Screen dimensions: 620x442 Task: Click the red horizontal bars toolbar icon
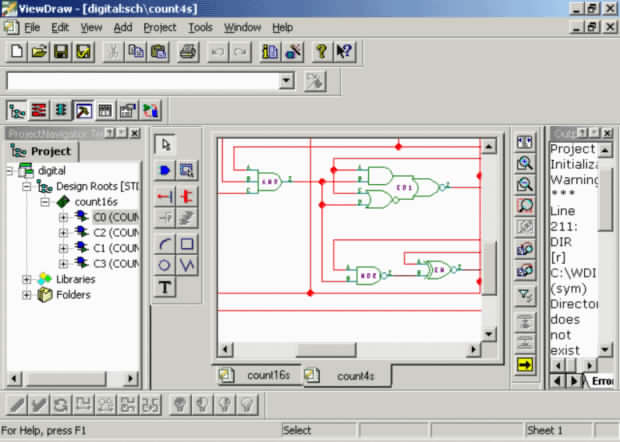pos(39,110)
